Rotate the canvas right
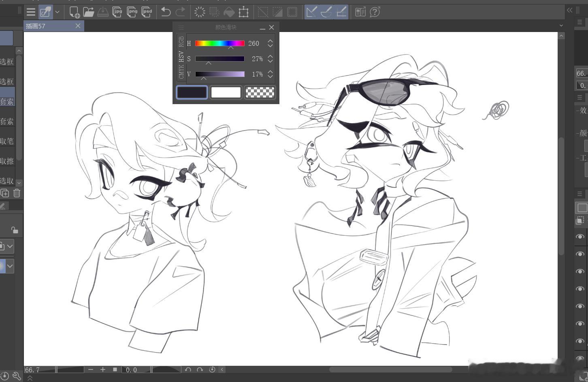 click(x=200, y=369)
